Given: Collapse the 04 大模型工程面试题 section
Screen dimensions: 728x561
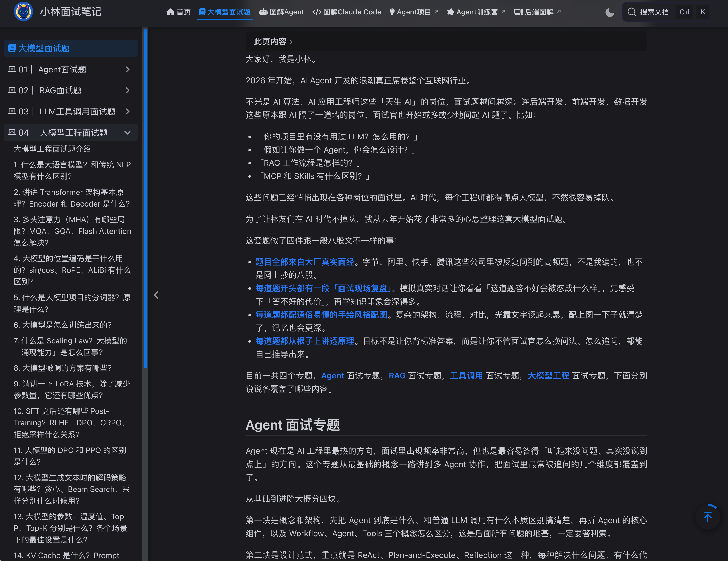Looking at the screenshot, I should point(71,133).
